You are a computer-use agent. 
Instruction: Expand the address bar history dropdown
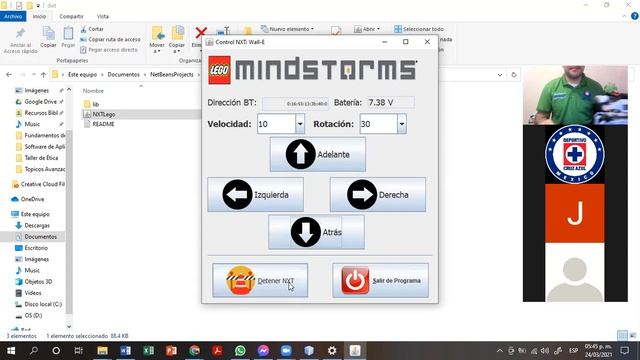[500, 75]
